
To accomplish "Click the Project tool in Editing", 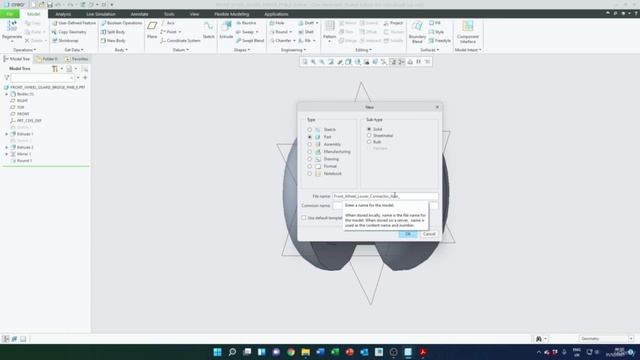I will tap(393, 23).
